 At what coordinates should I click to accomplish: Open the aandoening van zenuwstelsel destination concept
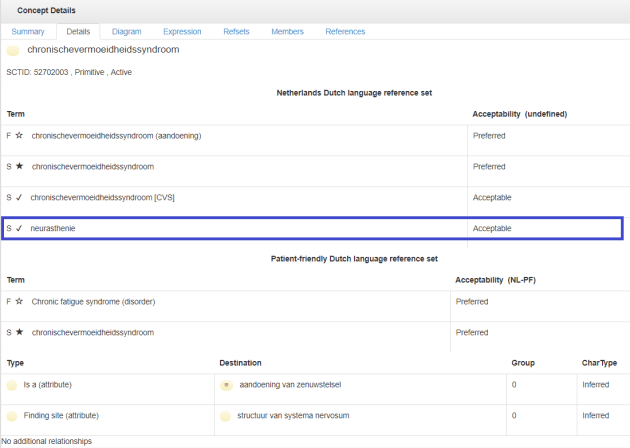(290, 384)
